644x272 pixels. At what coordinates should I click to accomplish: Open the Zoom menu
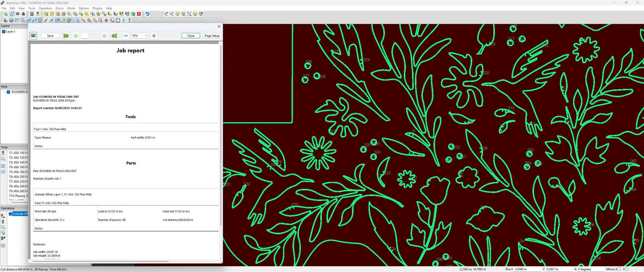pos(60,9)
